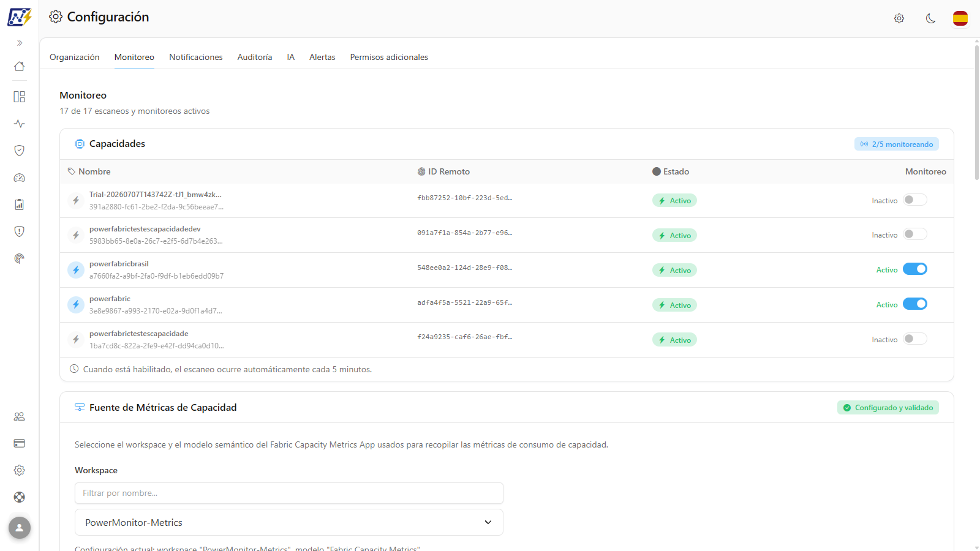Click the Activo status badge for powerfabric

(674, 305)
